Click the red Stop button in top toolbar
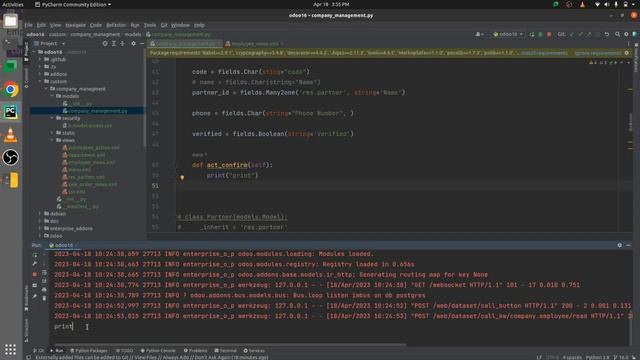 549,34
